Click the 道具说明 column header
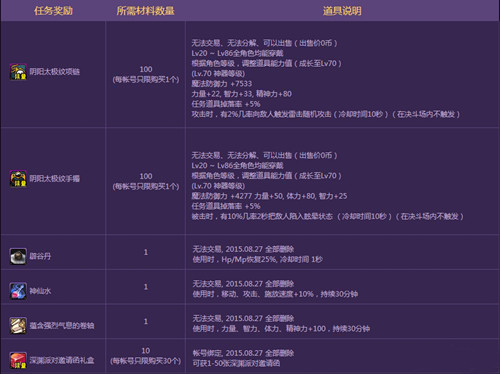 coord(342,11)
